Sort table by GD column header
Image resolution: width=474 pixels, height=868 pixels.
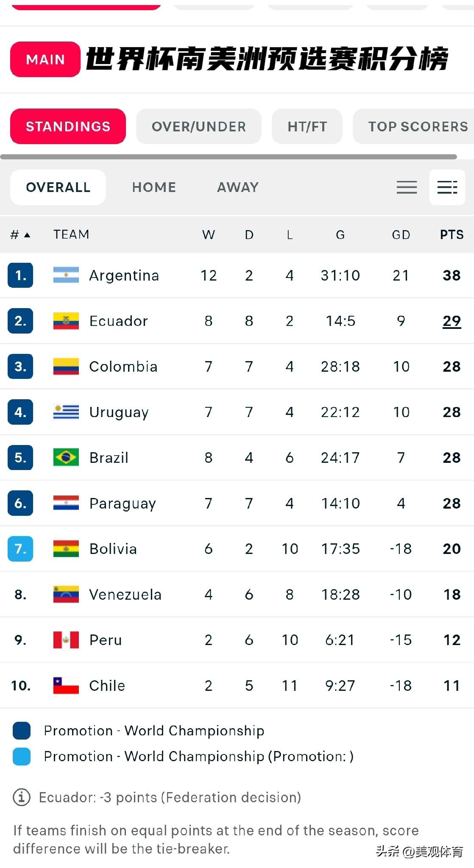tap(401, 235)
